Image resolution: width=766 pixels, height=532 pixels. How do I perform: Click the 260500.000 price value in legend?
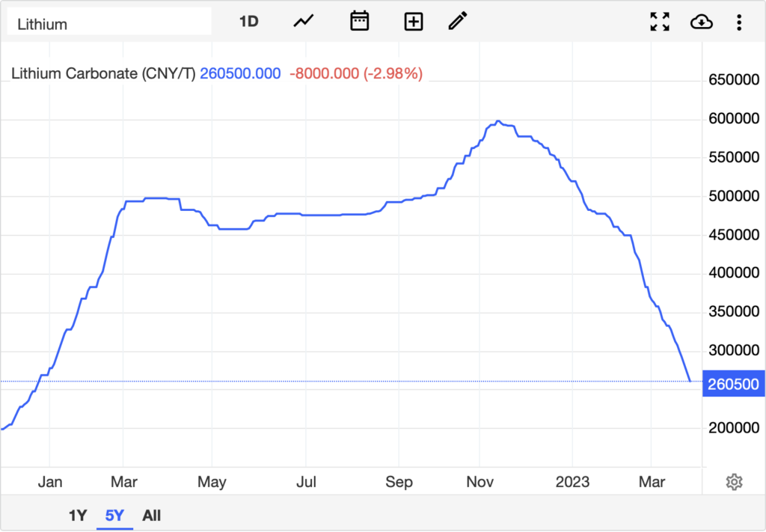coord(240,74)
